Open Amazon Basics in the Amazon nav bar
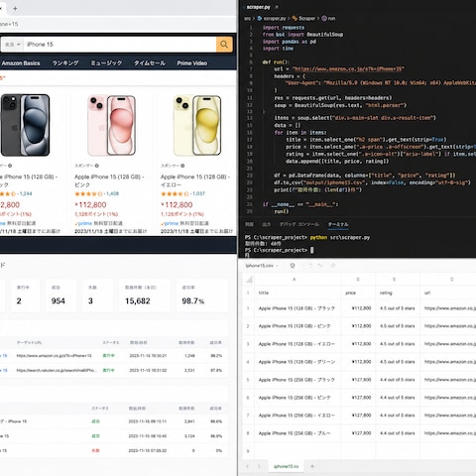 [21, 63]
